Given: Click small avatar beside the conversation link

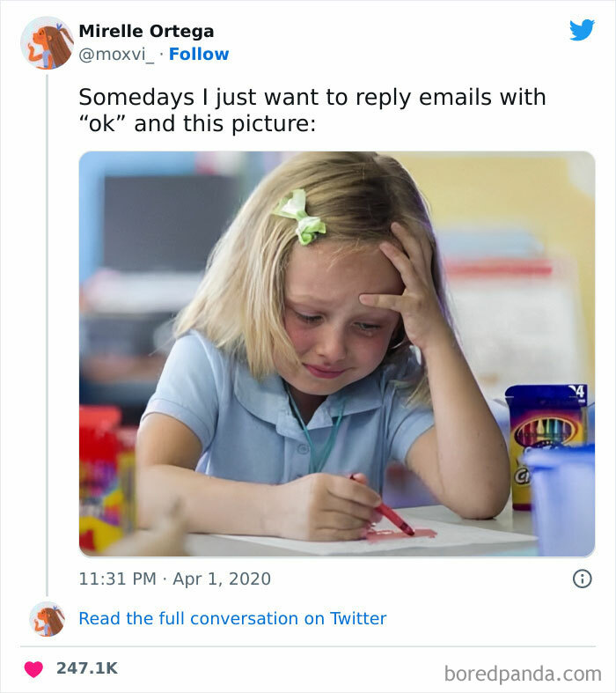Looking at the screenshot, I should [x=47, y=619].
